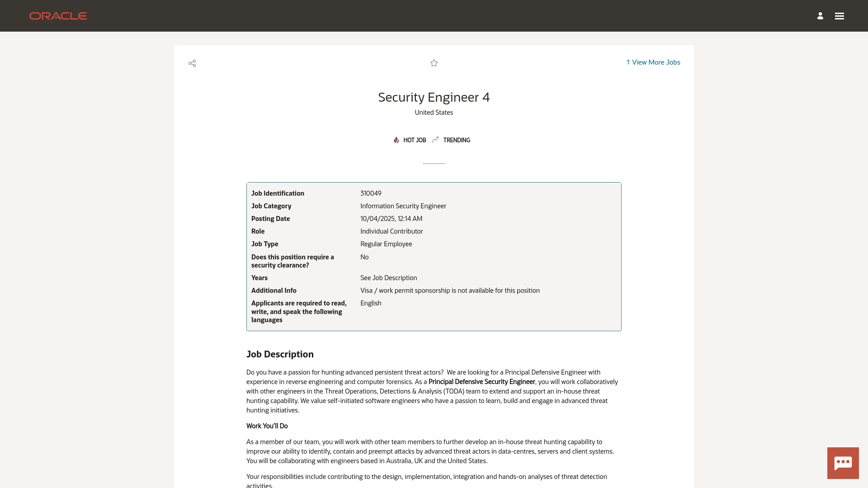Click the United States location text
868x488 pixels.
point(434,112)
